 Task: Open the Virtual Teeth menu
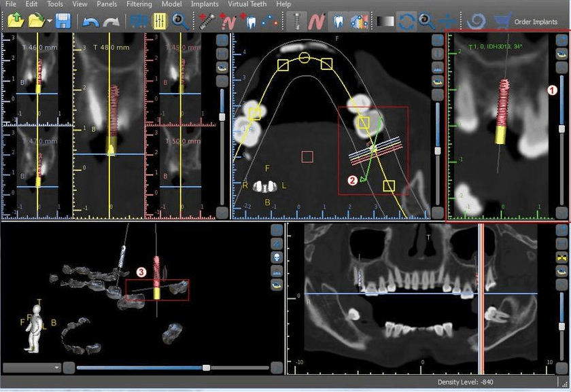pos(247,4)
